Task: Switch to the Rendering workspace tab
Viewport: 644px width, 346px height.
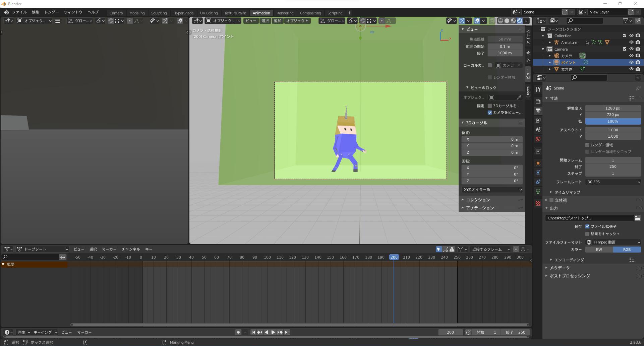Action: 285,13
